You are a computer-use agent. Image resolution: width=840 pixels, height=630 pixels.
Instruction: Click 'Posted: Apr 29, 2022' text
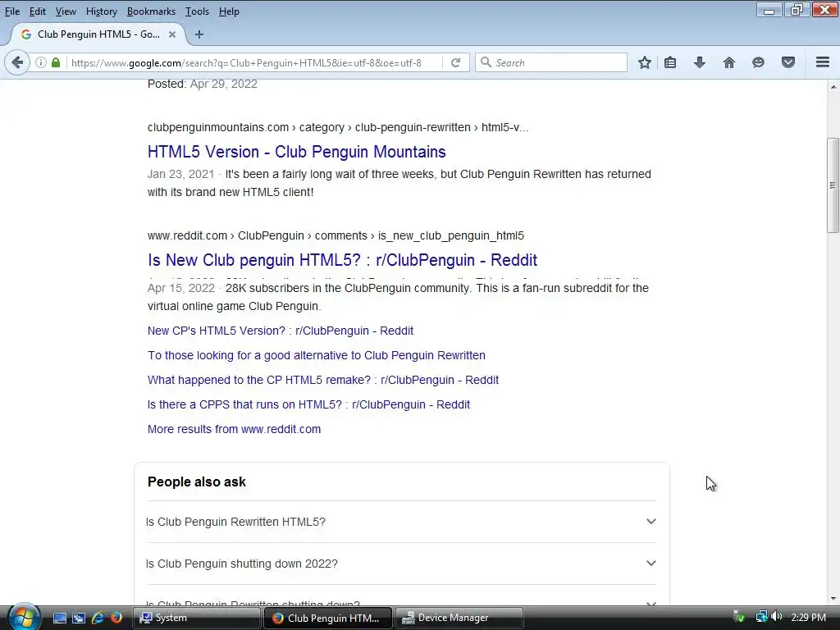203,84
